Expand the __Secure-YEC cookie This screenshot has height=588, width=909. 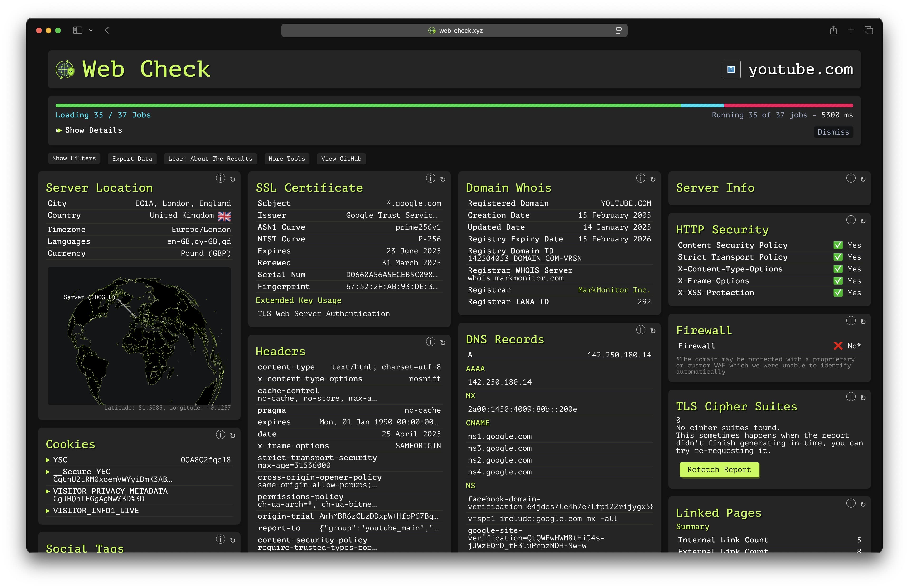click(48, 472)
